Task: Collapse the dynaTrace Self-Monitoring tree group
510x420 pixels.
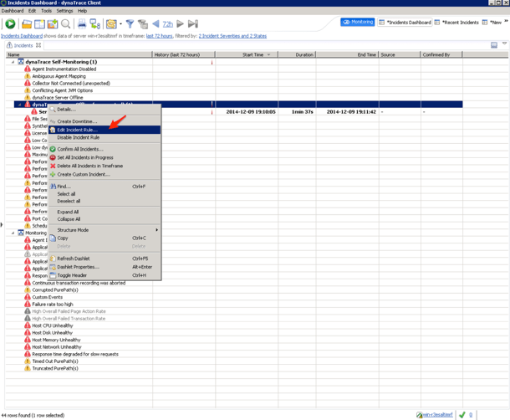Action: pos(13,62)
